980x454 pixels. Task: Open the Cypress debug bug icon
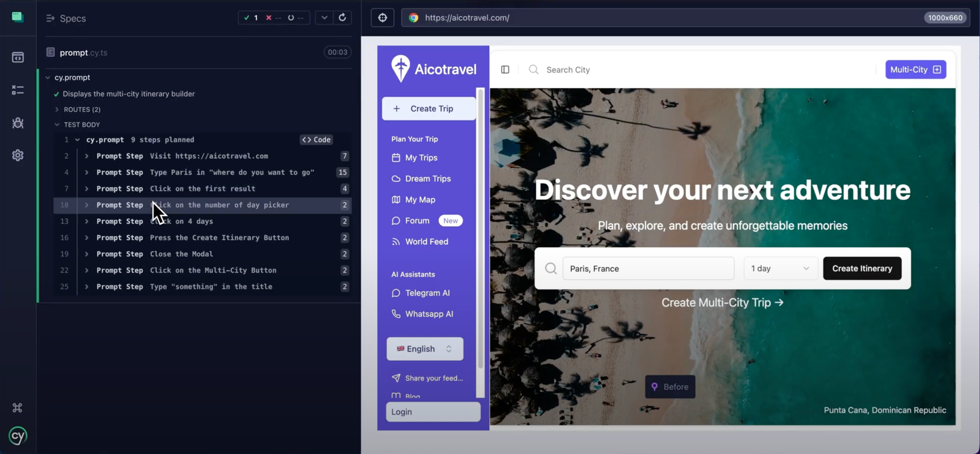pos(18,123)
